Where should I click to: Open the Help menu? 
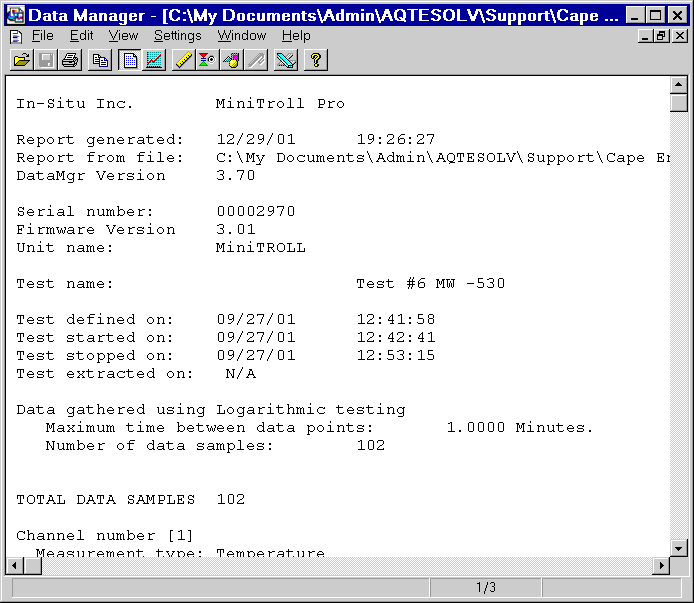(296, 35)
